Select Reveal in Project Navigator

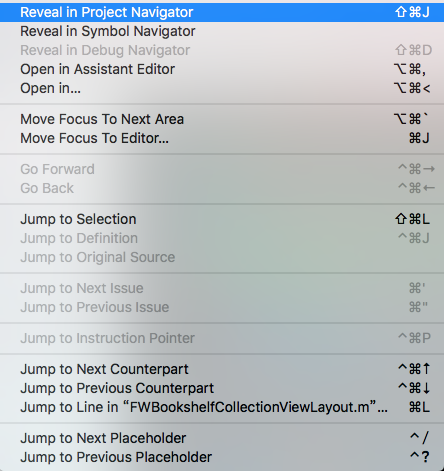coord(222,12)
